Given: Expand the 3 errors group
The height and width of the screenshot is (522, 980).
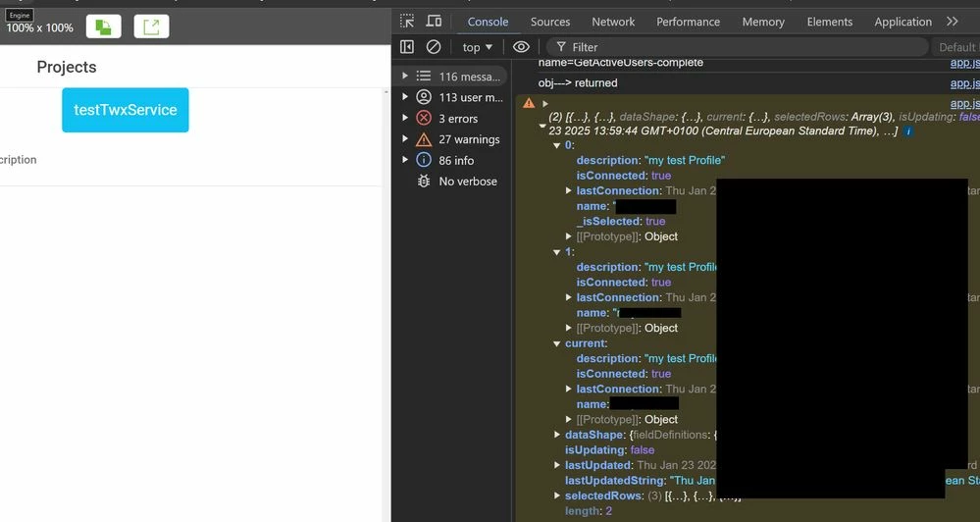Looking at the screenshot, I should 405,118.
